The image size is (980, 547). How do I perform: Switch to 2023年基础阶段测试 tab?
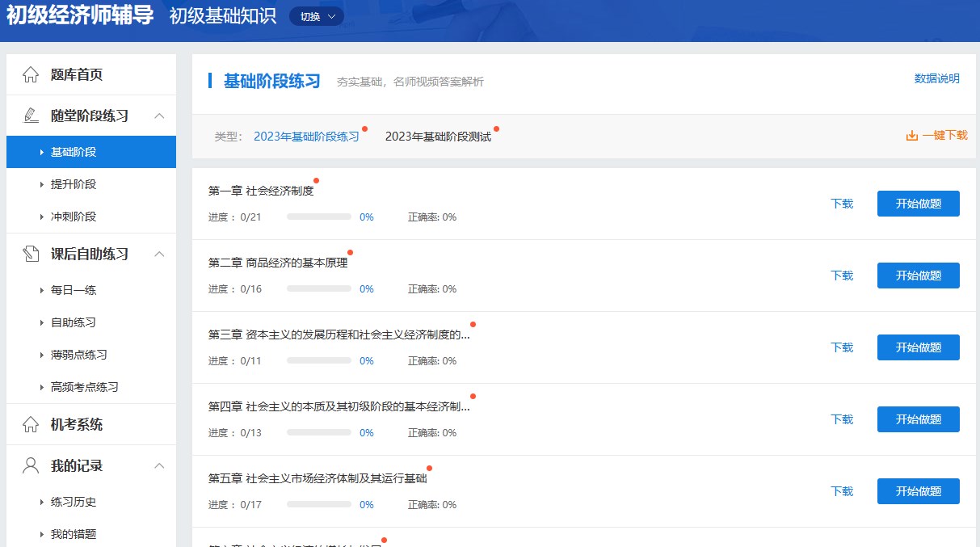click(x=438, y=137)
